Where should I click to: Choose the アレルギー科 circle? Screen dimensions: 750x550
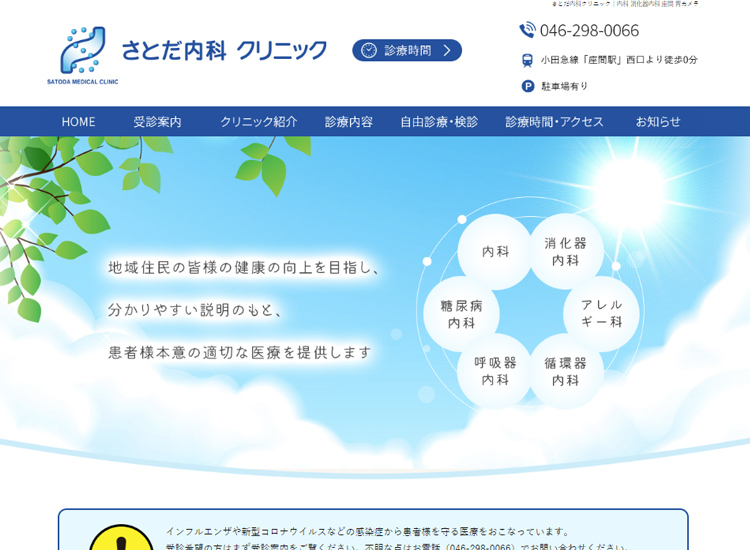click(x=601, y=313)
